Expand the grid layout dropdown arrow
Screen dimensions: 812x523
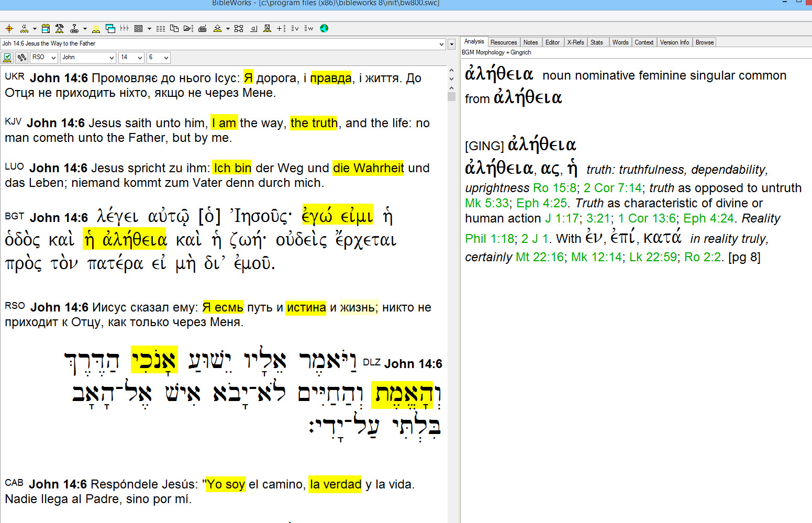[149, 29]
